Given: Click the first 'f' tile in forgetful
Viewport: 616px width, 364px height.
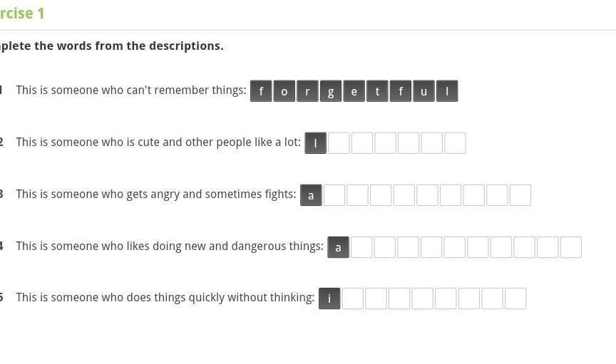Looking at the screenshot, I should [261, 91].
